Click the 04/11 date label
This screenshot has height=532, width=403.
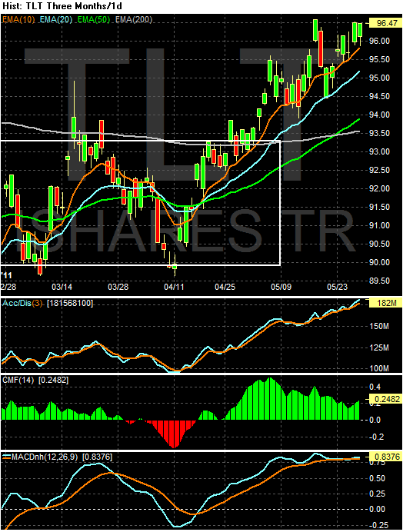[174, 287]
